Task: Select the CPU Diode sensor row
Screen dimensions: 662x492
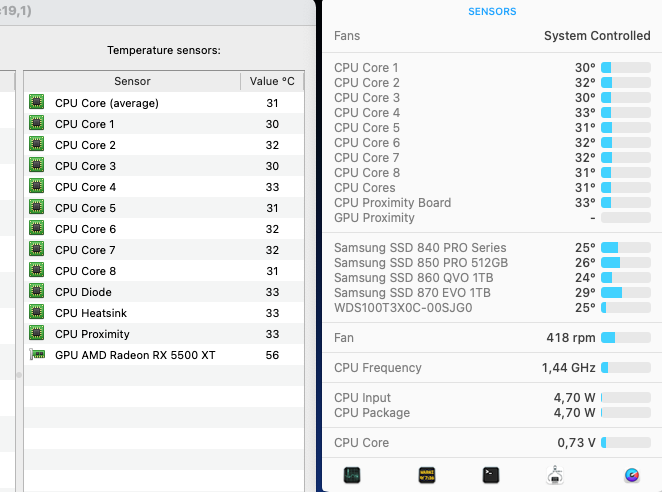Action: click(x=160, y=292)
